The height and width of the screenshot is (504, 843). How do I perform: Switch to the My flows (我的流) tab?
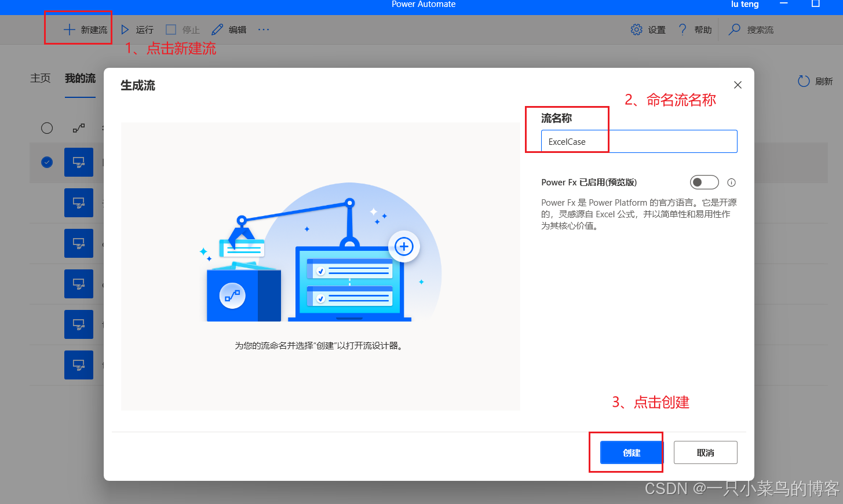[80, 78]
